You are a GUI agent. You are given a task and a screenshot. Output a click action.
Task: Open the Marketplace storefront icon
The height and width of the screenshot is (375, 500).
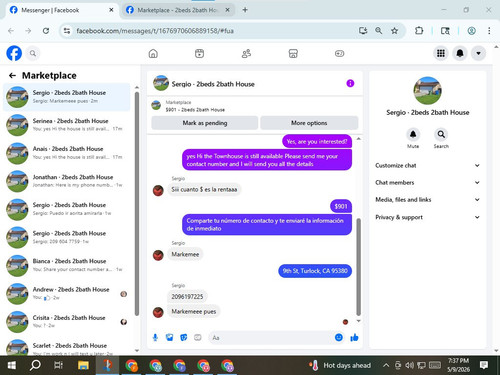coord(293,53)
